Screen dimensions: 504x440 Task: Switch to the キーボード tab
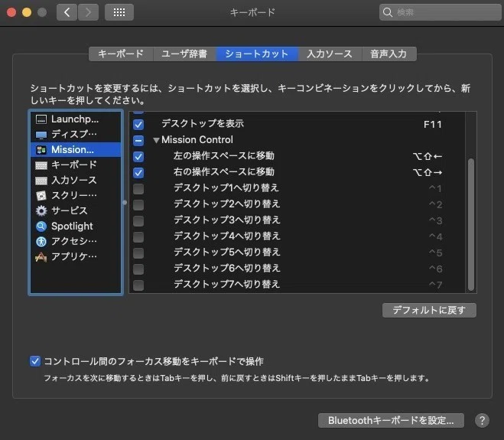click(121, 54)
